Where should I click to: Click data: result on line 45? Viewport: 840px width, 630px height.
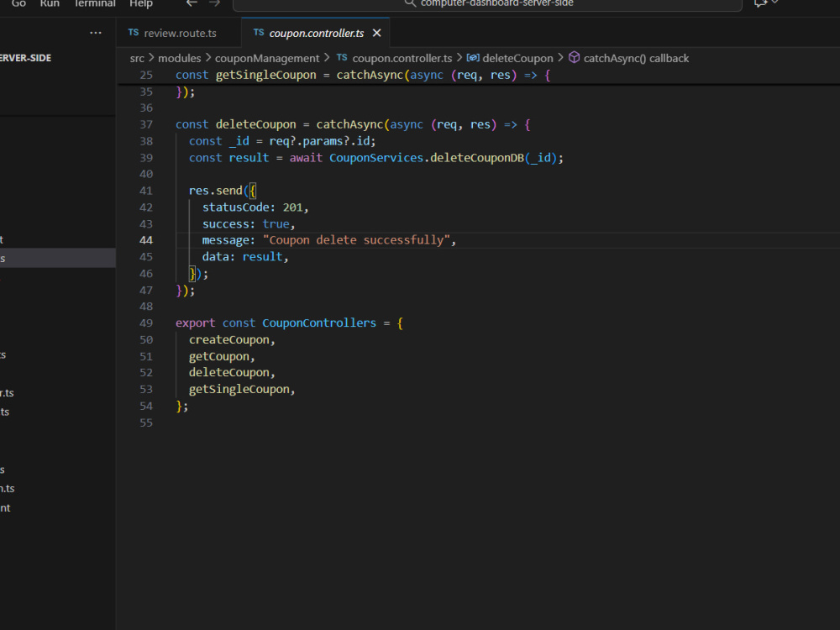pos(242,257)
